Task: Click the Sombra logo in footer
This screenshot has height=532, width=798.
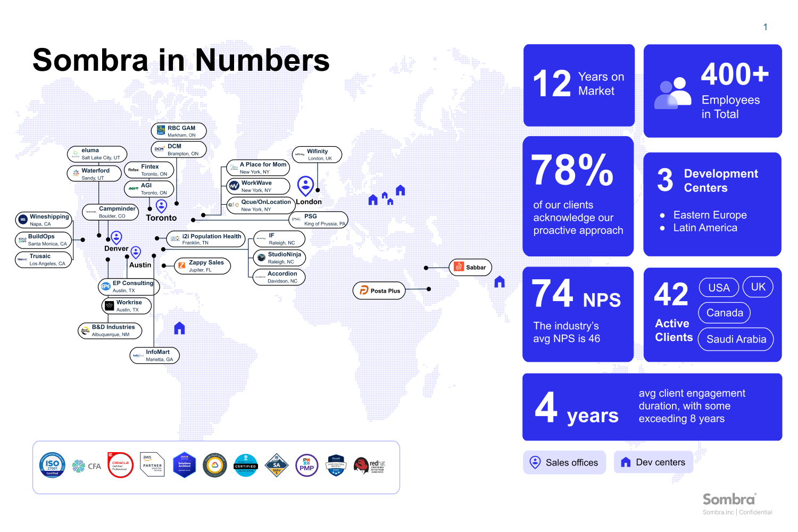Action: point(729,500)
